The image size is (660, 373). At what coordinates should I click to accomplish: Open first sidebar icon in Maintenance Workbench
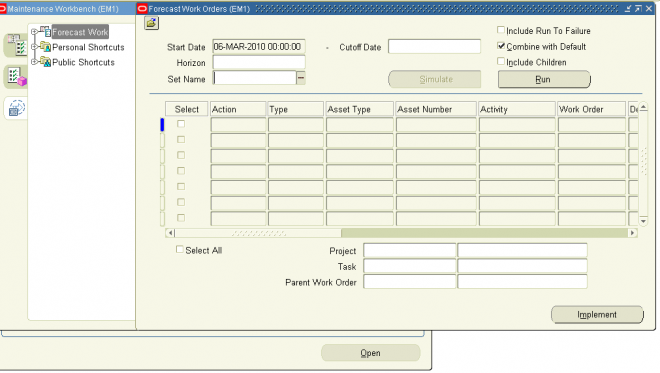[16, 45]
